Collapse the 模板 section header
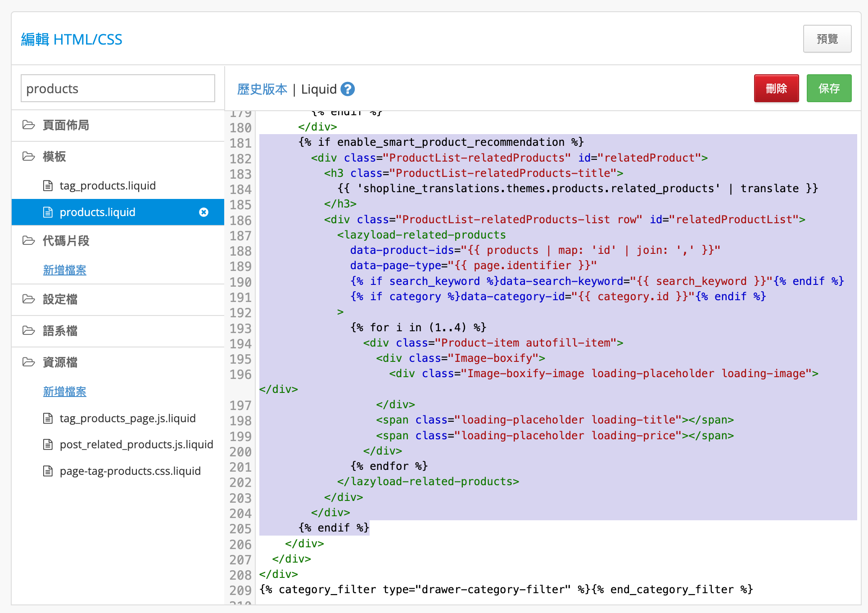This screenshot has width=868, height=613. coord(54,157)
